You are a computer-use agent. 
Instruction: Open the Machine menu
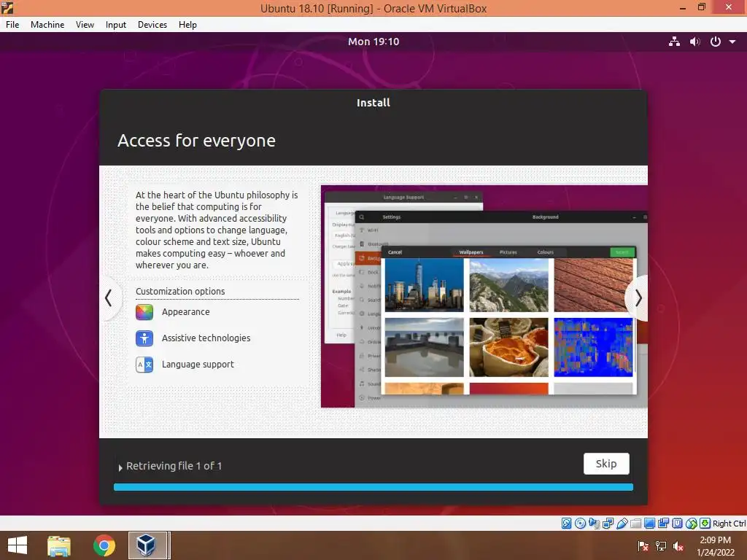pyautogui.click(x=47, y=25)
